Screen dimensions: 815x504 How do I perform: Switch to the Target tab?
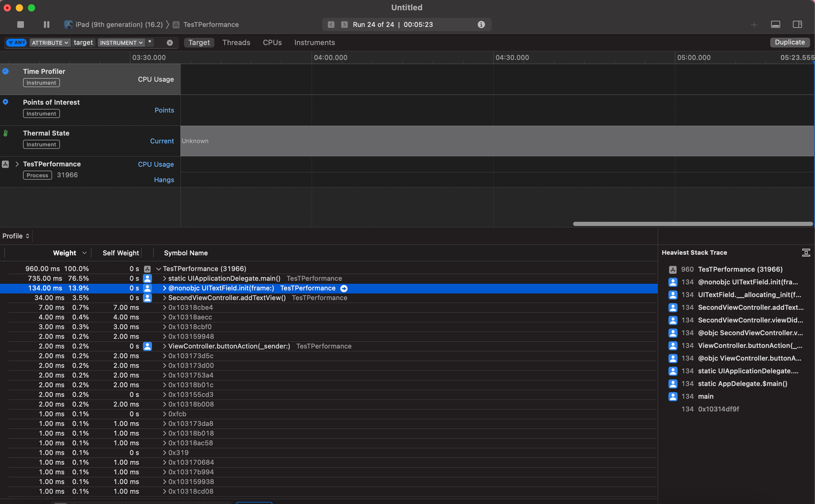tap(199, 42)
